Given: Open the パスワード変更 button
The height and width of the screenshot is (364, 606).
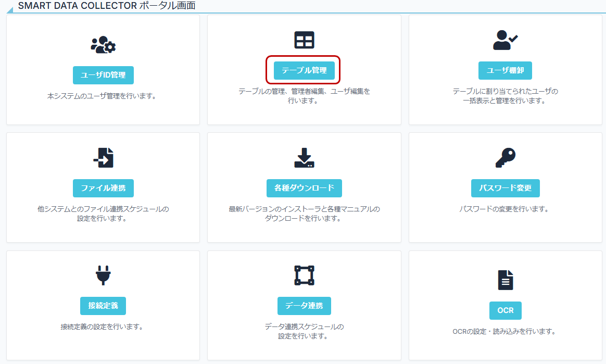Looking at the screenshot, I should (505, 188).
